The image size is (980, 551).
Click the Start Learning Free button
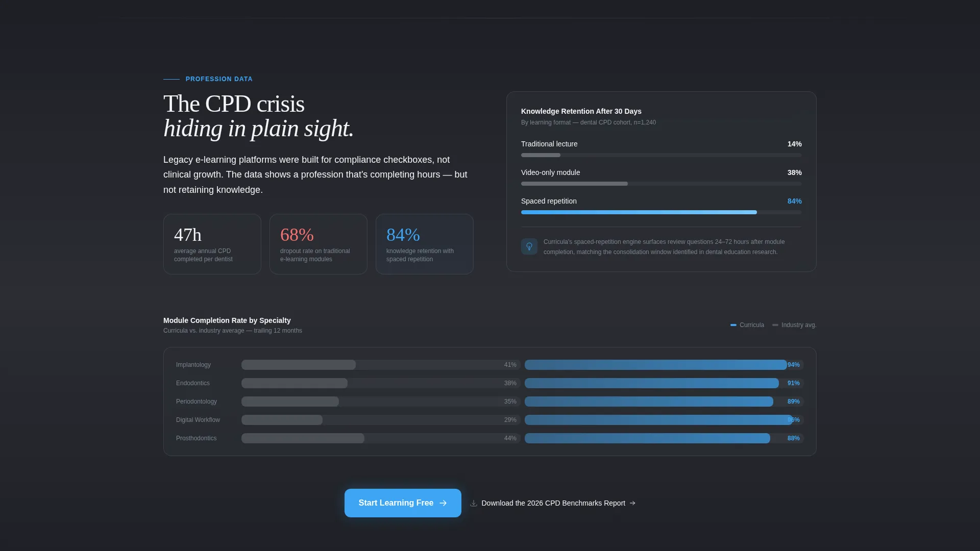403,503
